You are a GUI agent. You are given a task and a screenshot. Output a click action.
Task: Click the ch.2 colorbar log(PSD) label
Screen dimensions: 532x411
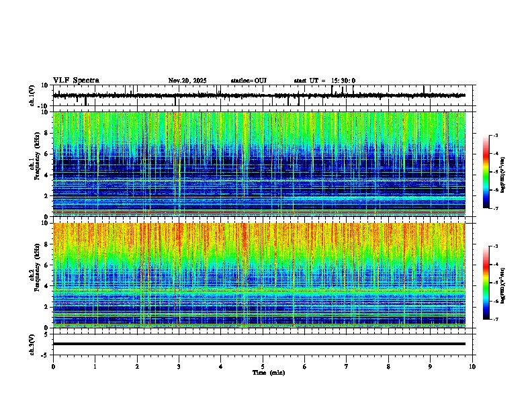(x=503, y=286)
